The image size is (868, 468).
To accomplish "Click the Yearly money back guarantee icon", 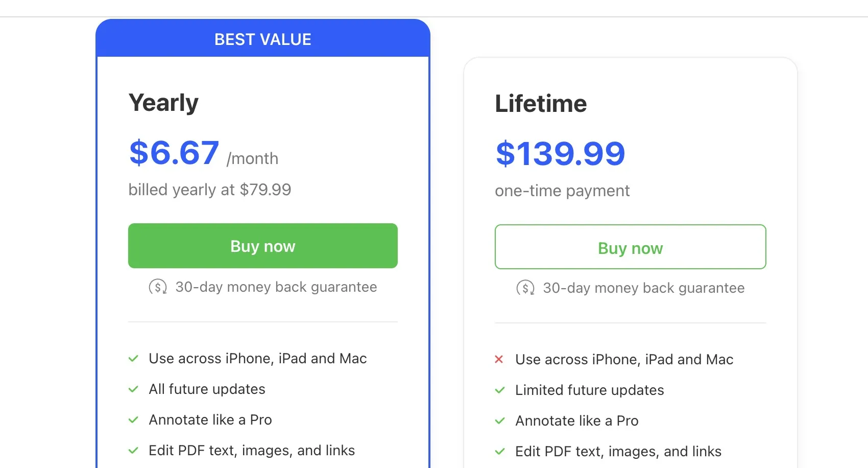I will pyautogui.click(x=158, y=287).
